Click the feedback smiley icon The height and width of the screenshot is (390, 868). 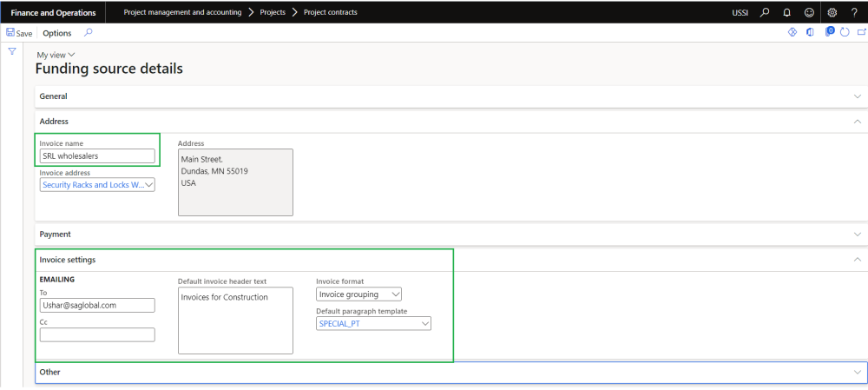click(x=809, y=12)
